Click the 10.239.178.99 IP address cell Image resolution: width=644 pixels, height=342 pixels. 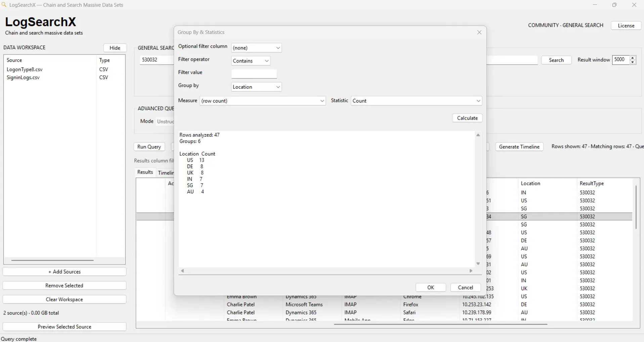[x=476, y=312]
